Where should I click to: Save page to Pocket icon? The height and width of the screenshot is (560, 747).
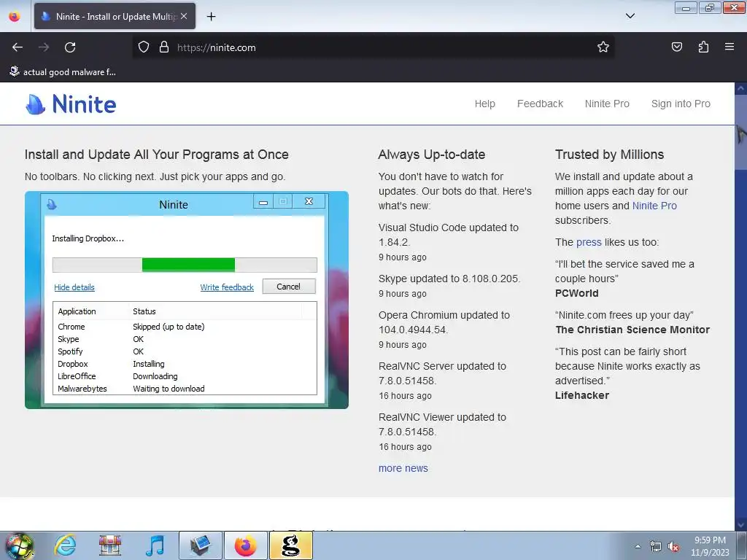click(676, 47)
